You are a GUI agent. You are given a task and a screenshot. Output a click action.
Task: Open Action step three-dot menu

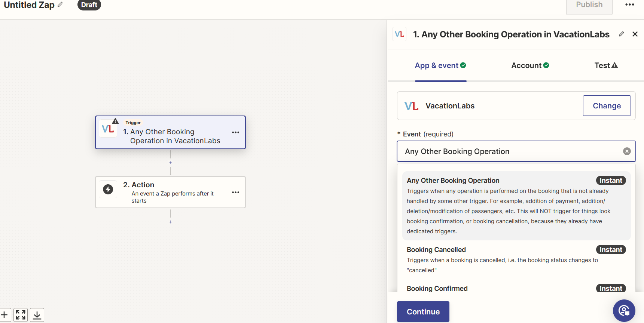[235, 192]
